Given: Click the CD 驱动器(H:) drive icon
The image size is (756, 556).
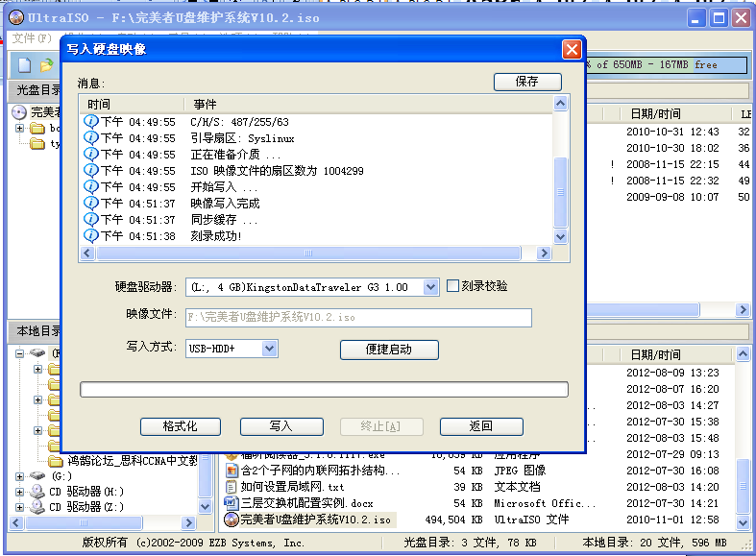Looking at the screenshot, I should (x=37, y=492).
